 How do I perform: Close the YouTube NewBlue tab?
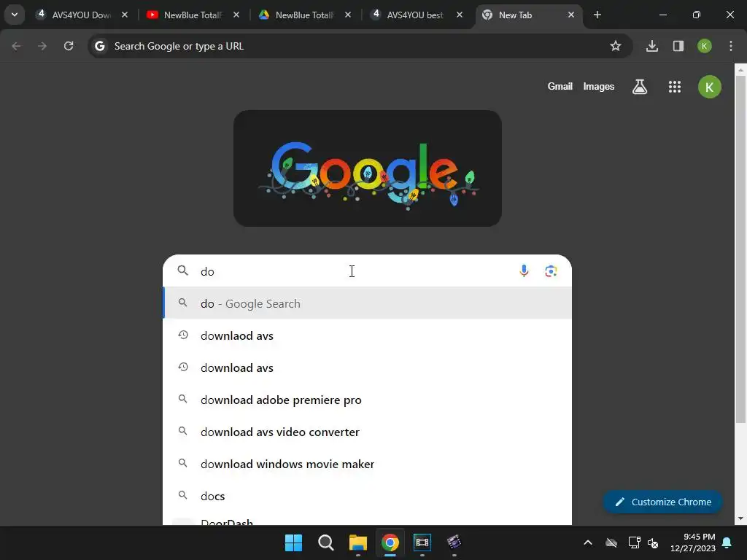236,15
